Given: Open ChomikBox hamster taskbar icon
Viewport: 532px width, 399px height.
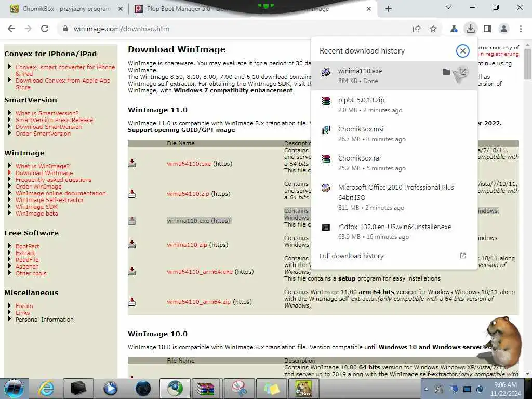Looking at the screenshot, I should point(303,389).
